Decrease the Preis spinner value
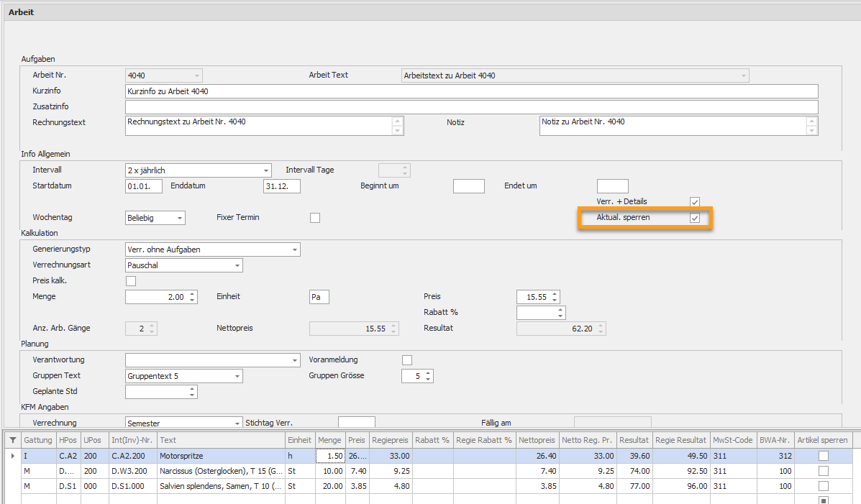The height and width of the screenshot is (504, 861). (x=555, y=300)
